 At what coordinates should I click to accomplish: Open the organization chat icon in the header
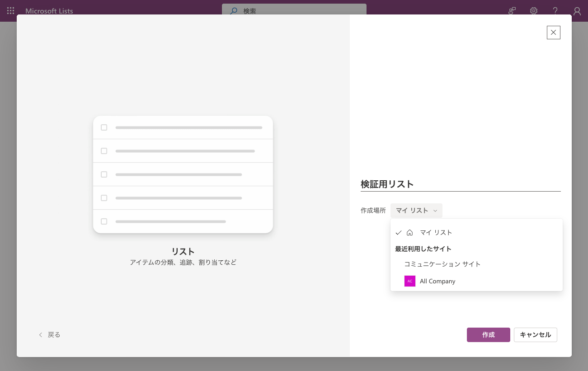pos(512,11)
